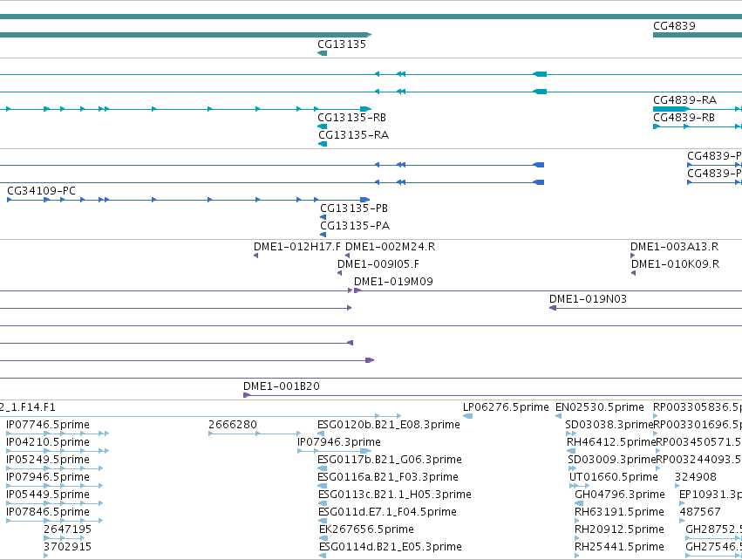Select the CG13135-PA protein label

point(355,226)
